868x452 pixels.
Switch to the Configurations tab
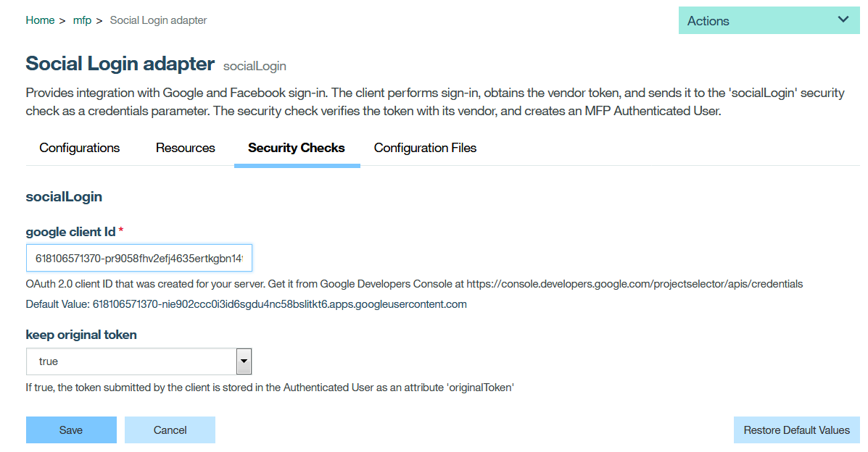pyautogui.click(x=80, y=148)
